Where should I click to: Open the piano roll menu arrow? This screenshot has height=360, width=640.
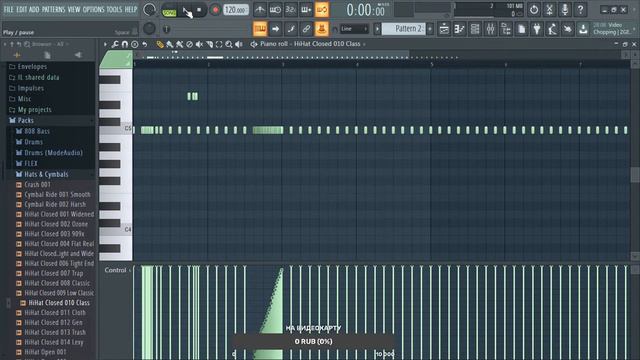pos(105,44)
